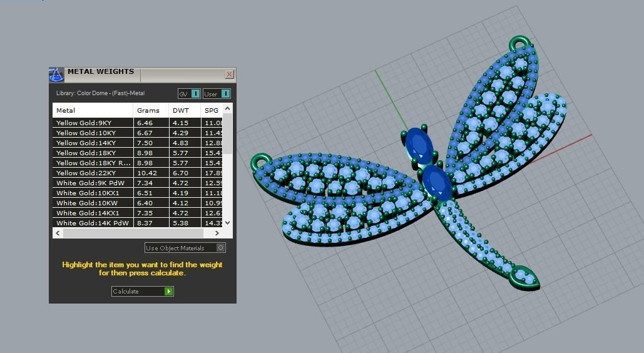Click the 6.40 grams value

click(145, 203)
